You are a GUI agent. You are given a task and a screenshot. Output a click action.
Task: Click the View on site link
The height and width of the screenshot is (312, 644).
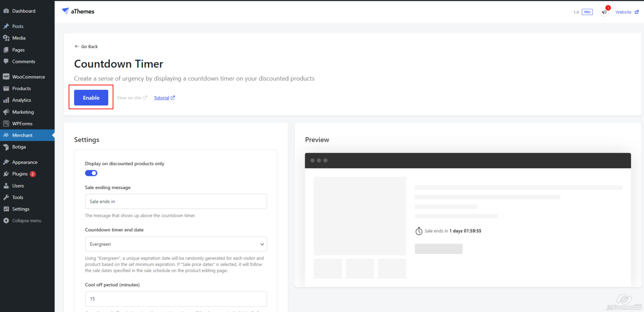[132, 98]
